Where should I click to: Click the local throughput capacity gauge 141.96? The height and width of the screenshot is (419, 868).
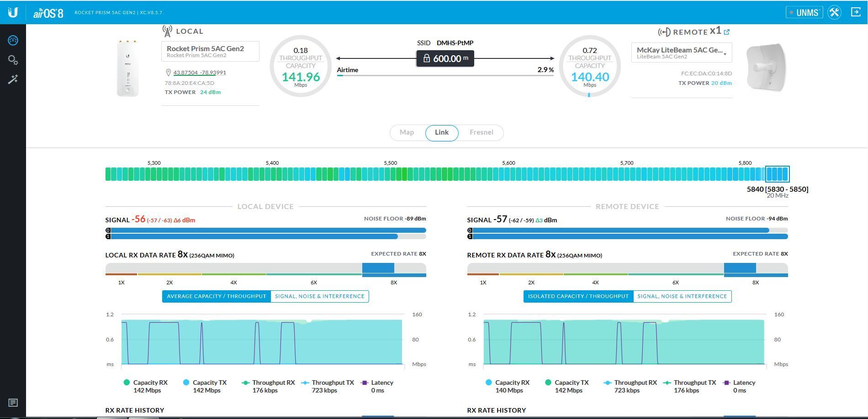coord(301,66)
